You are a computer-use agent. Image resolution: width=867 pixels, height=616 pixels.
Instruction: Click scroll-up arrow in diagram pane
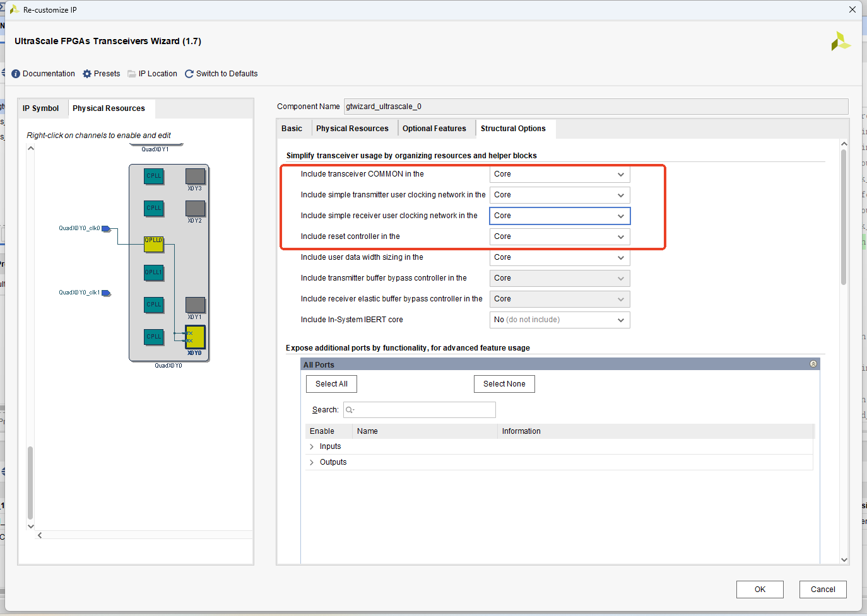click(x=30, y=149)
